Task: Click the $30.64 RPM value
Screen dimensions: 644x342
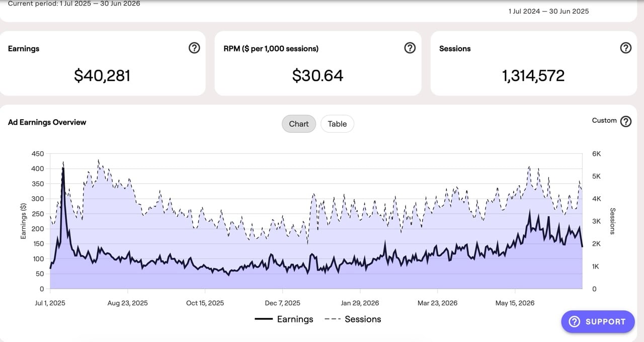Action: (317, 75)
